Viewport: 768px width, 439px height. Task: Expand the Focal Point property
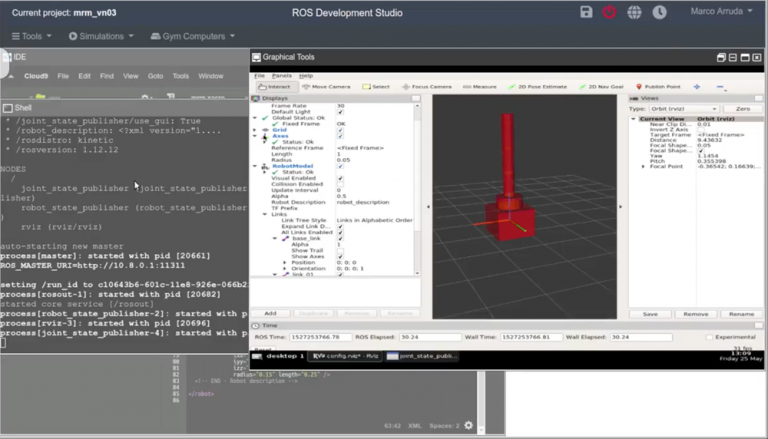643,167
